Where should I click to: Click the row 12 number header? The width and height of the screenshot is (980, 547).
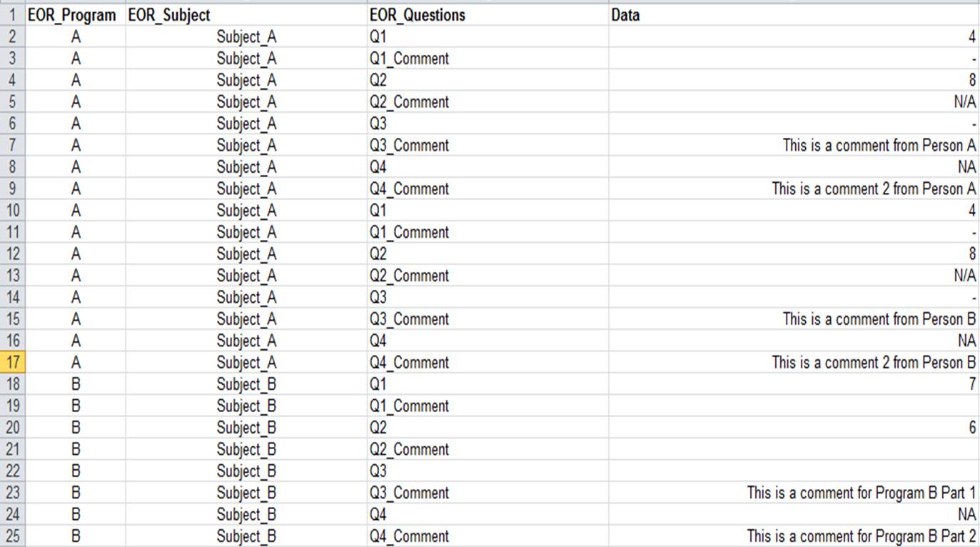(x=13, y=254)
